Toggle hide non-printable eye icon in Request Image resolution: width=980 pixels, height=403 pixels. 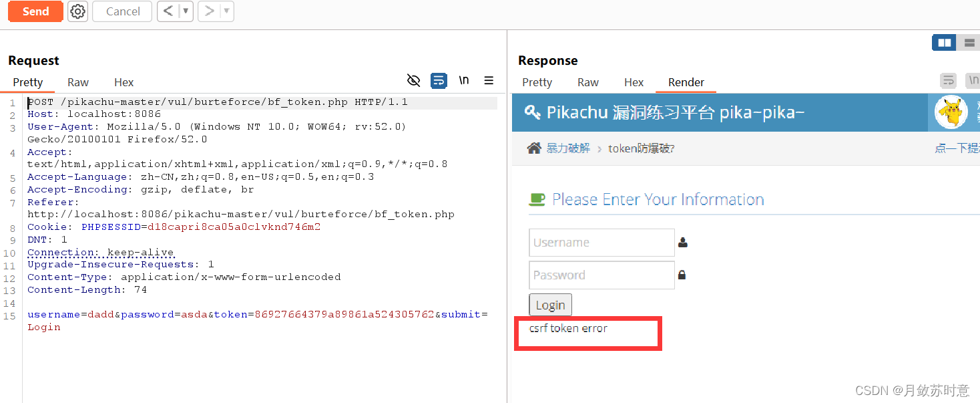[x=414, y=81]
